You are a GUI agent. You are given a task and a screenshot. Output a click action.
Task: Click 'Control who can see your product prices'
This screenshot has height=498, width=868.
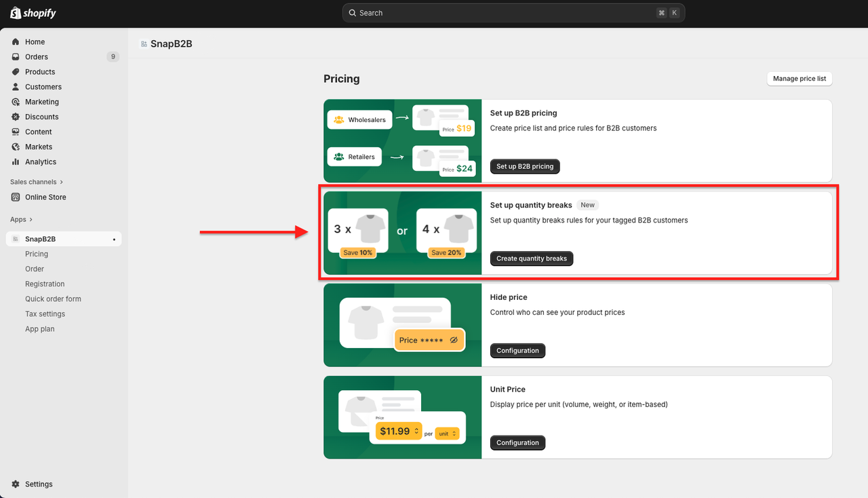coord(557,312)
